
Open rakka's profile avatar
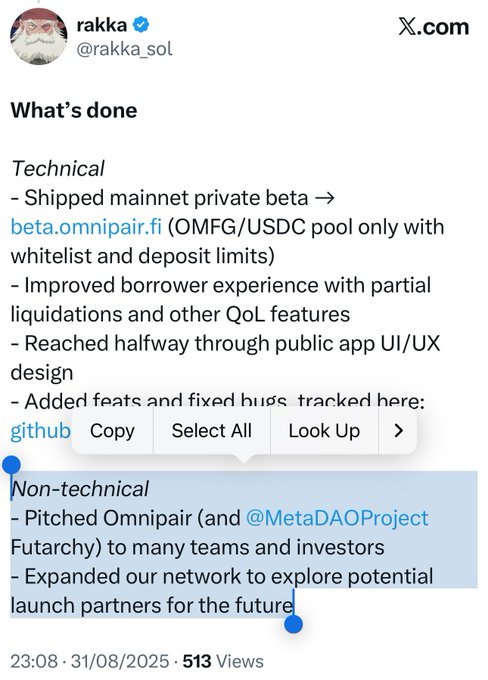[39, 36]
